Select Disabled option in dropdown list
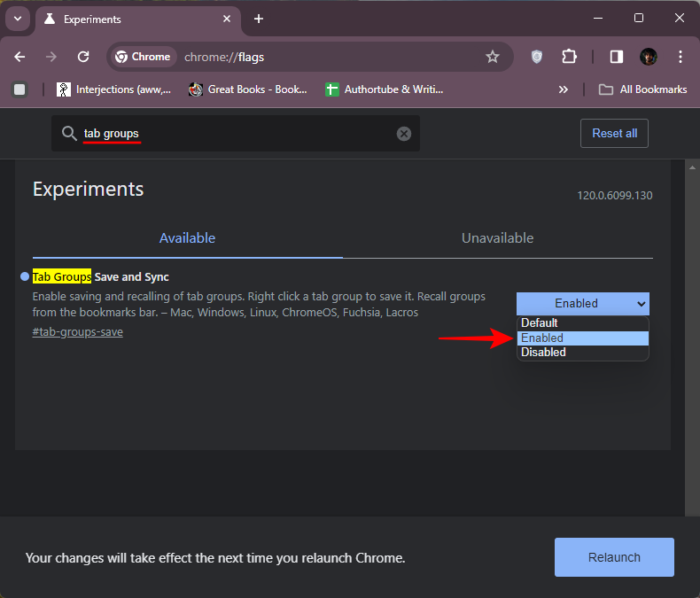 pos(582,352)
